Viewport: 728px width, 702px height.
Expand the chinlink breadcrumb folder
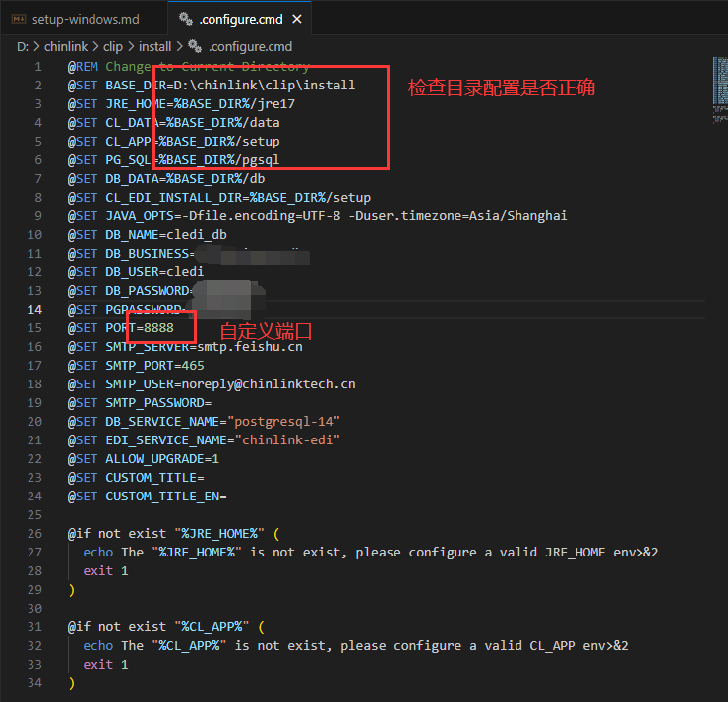[66, 46]
